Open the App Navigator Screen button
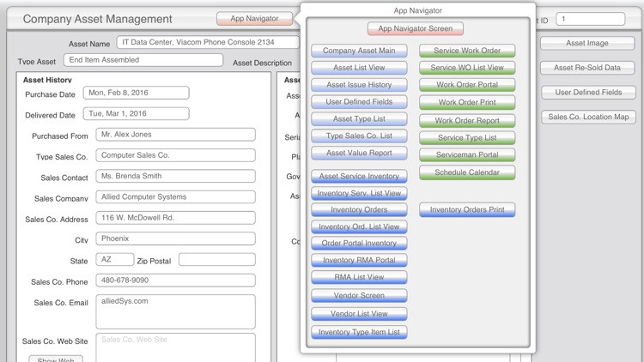 [416, 29]
